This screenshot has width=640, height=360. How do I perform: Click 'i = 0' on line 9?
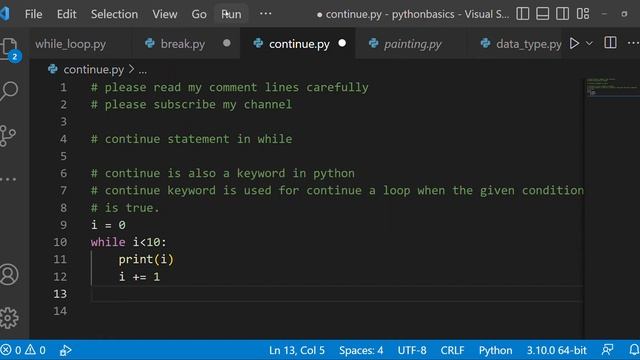coord(108,225)
